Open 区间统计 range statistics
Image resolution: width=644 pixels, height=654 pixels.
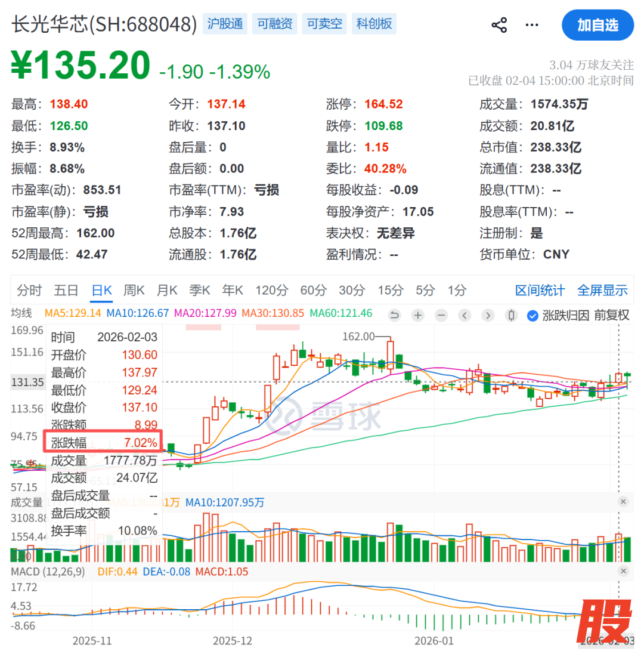point(540,291)
